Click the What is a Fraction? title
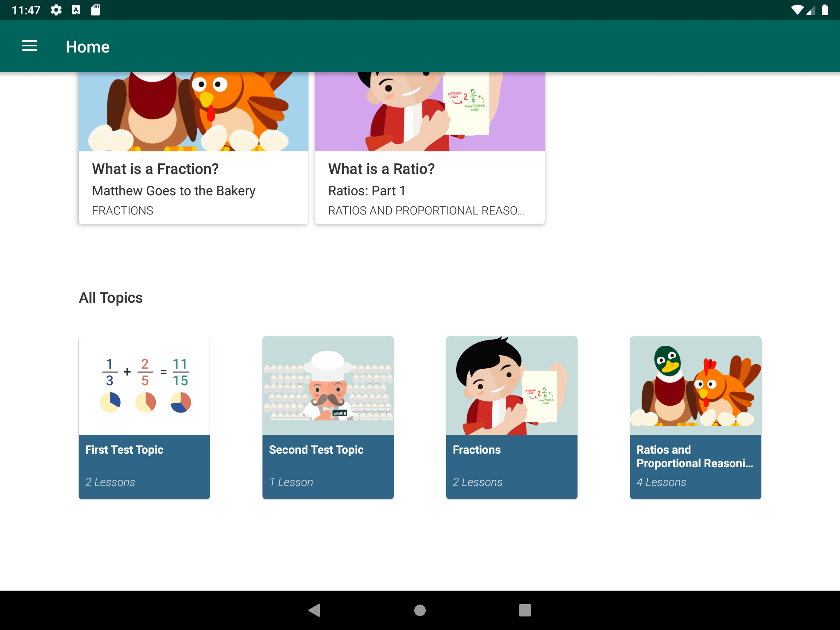The image size is (840, 630). [155, 169]
